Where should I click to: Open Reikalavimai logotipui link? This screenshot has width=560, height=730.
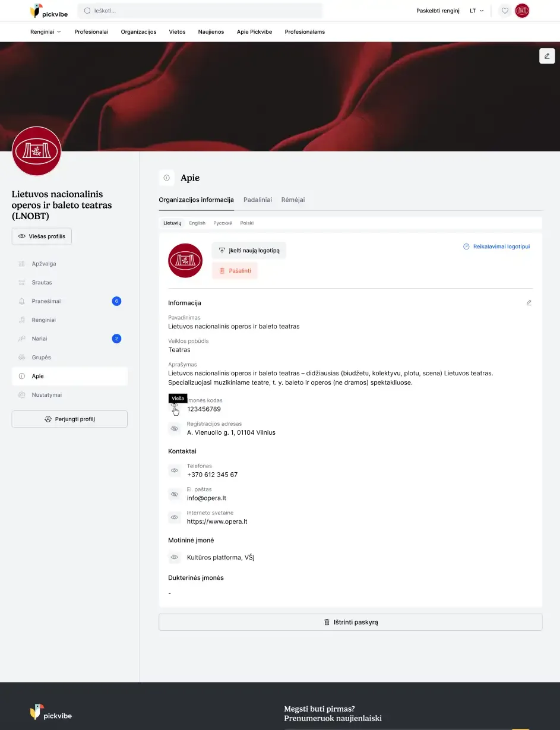pos(501,247)
